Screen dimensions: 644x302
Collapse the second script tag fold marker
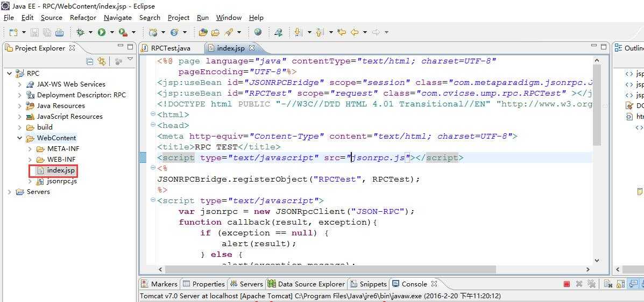tap(153, 200)
